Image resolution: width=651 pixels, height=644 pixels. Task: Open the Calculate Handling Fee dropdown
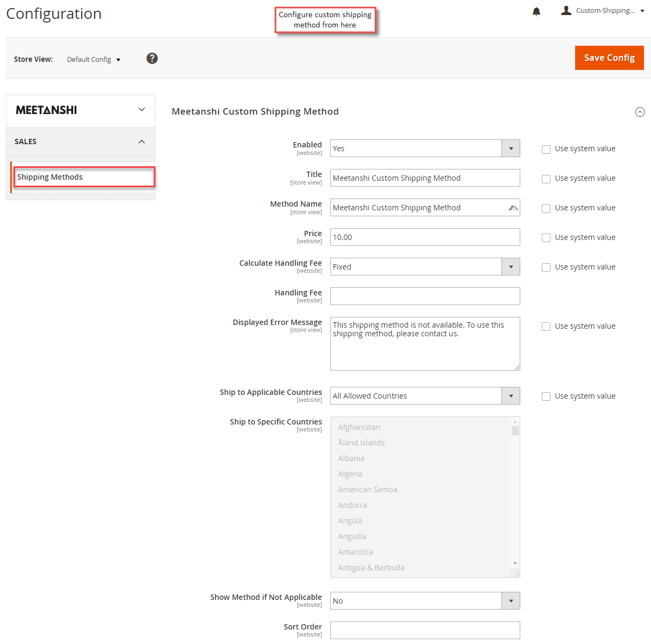coord(425,267)
